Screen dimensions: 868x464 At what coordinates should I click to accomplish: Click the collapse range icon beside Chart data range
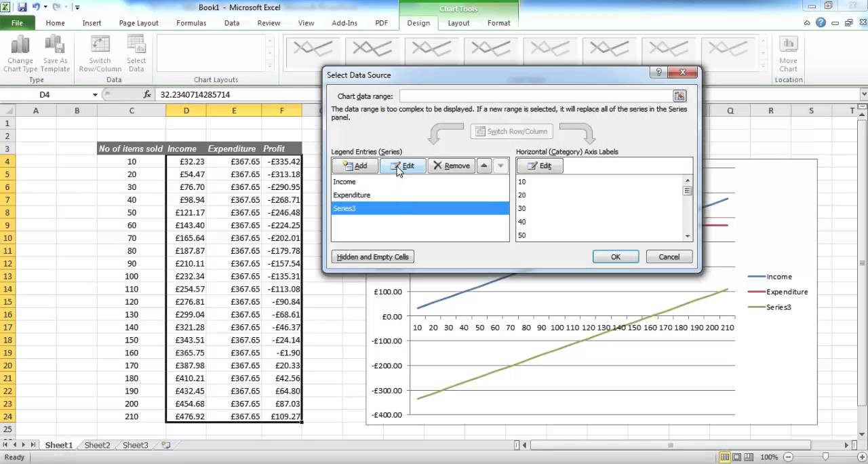679,96
